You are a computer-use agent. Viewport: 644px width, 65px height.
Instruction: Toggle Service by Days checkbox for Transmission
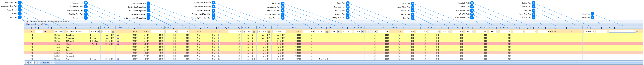pyautogui.click(x=219, y=38)
